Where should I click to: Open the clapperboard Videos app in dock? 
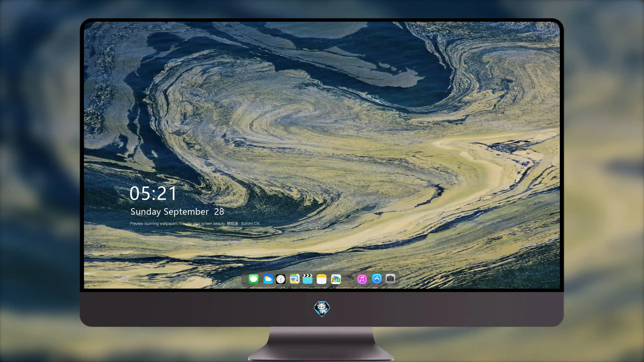click(308, 279)
